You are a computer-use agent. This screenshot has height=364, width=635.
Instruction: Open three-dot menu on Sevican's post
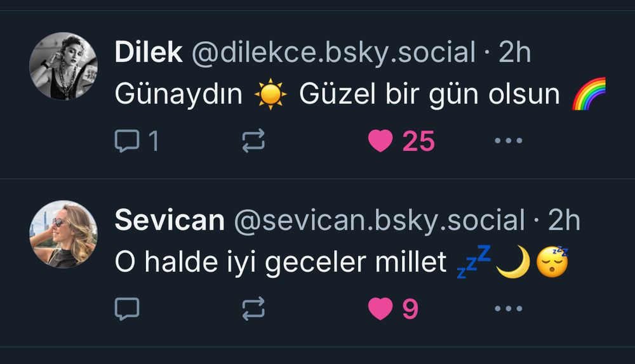tap(508, 309)
